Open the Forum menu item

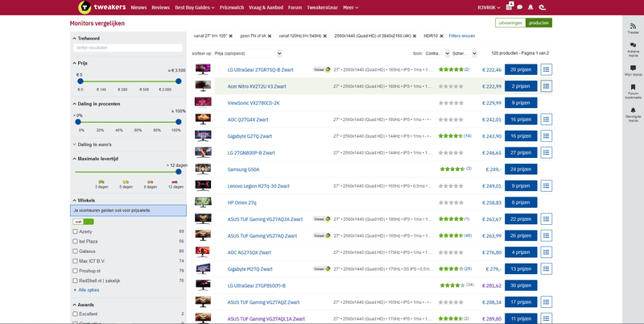click(x=295, y=7)
